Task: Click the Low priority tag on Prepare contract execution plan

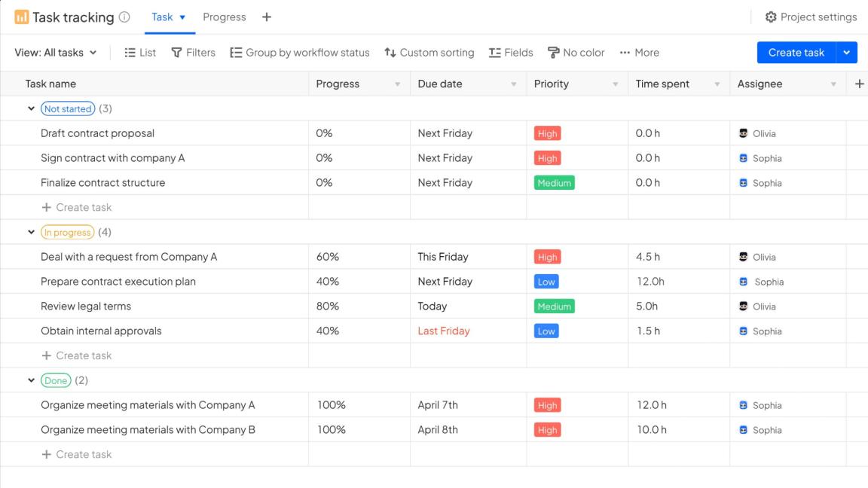Action: coord(546,282)
